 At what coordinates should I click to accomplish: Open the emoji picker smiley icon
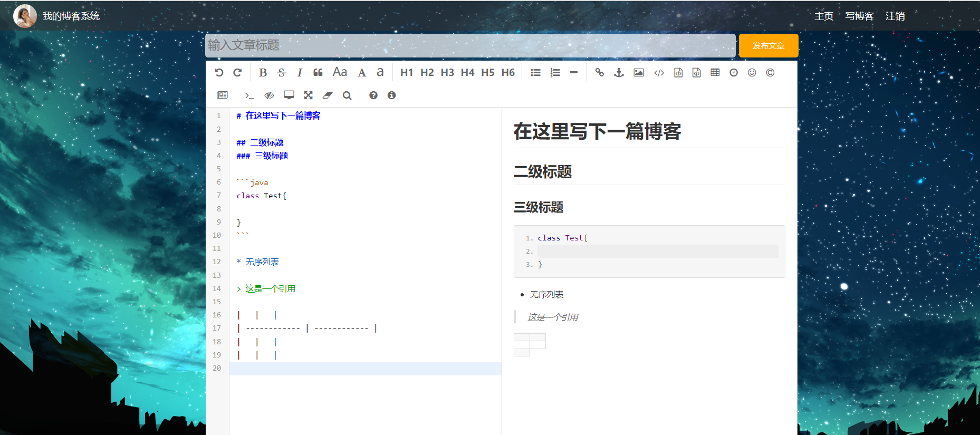click(x=752, y=73)
